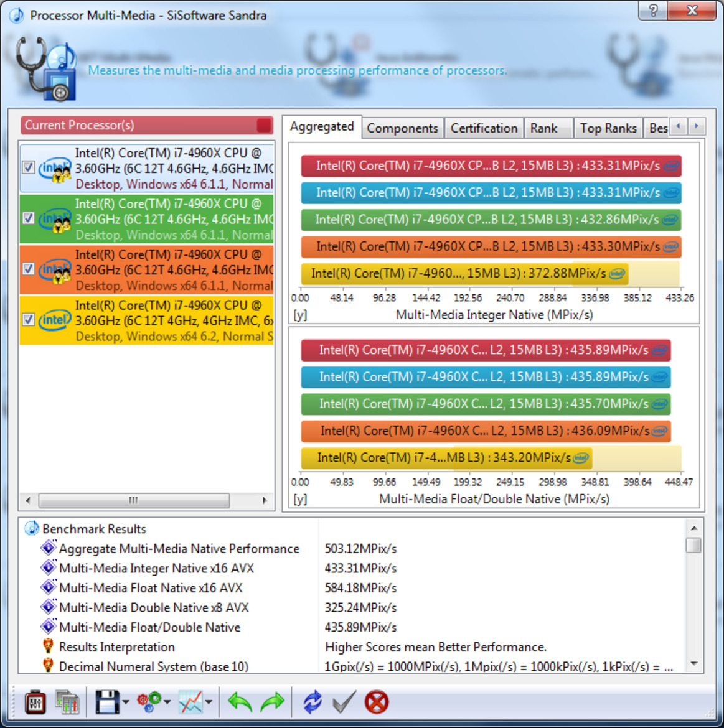This screenshot has width=724, height=728.
Task: Open the options gears dropdown arrow
Action: pyautogui.click(x=167, y=702)
